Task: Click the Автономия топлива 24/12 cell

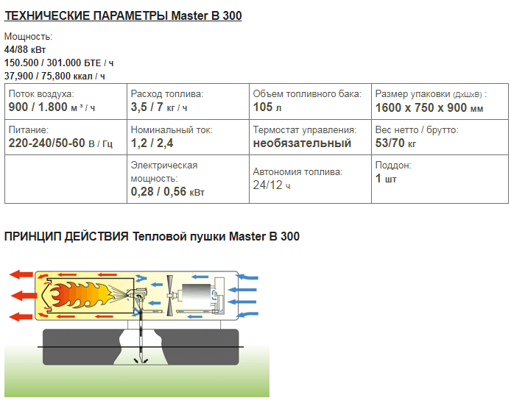Action: 309,179
